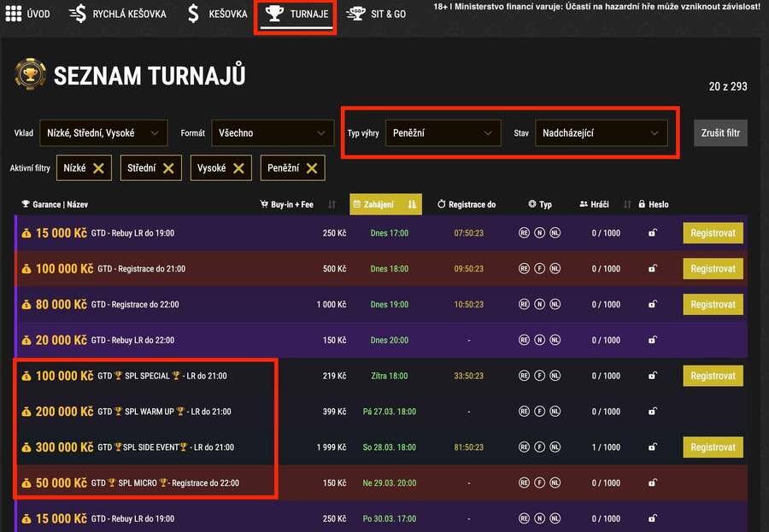Remove the Střední active filter
Image resolution: width=769 pixels, height=532 pixels.
point(168,168)
